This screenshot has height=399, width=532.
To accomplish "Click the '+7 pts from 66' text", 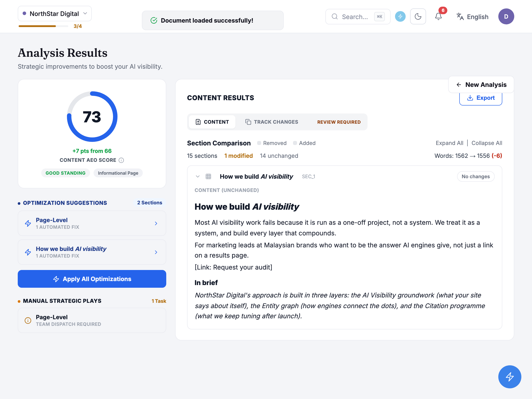I will coord(92,151).
